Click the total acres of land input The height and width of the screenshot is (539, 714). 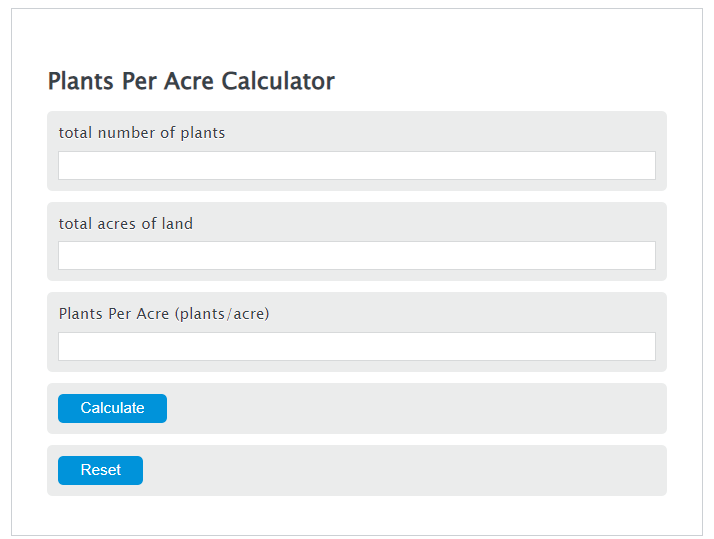click(x=356, y=256)
